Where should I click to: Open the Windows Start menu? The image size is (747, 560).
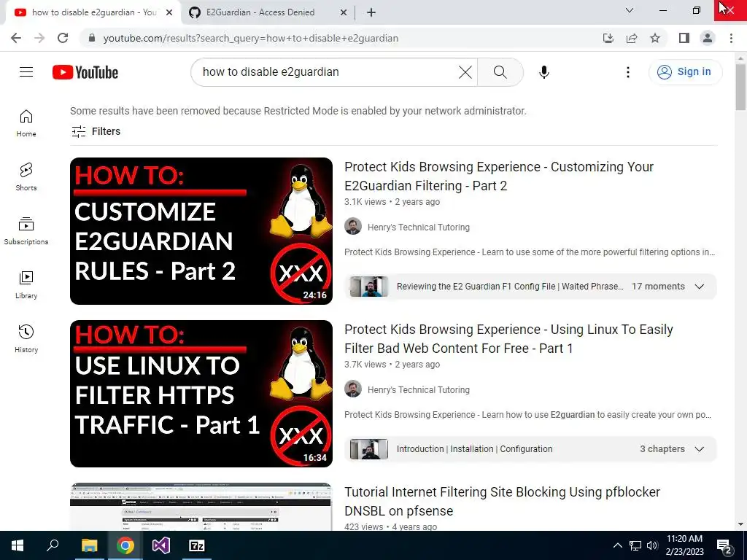[x=18, y=545]
